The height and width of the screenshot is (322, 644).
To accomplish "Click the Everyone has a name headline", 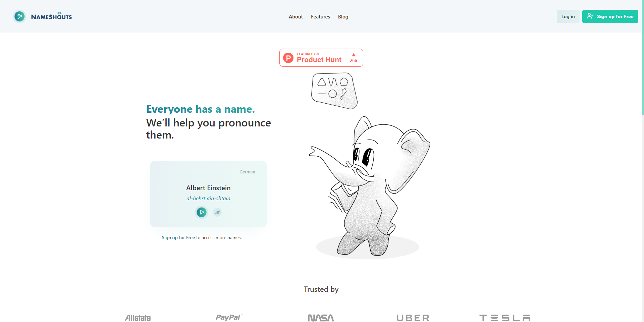I will pos(201,109).
